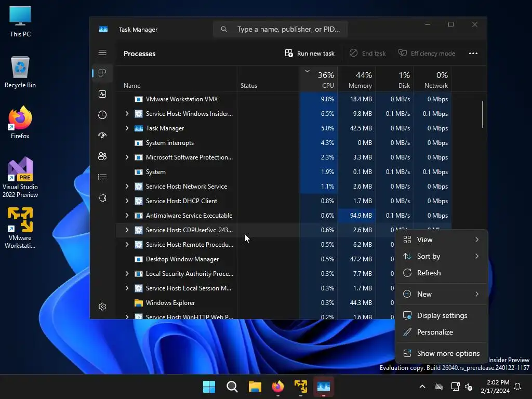
Task: Expand Service Host: Local Session Manager row
Action: pyautogui.click(x=127, y=288)
